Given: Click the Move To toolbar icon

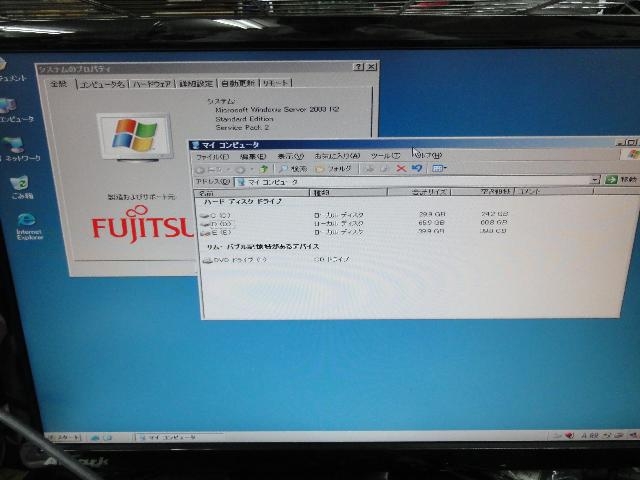Looking at the screenshot, I should [369, 169].
